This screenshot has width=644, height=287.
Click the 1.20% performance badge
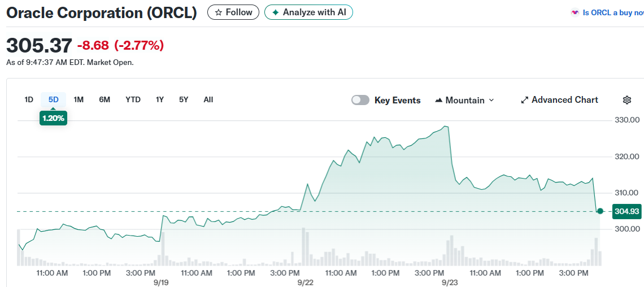tap(54, 118)
